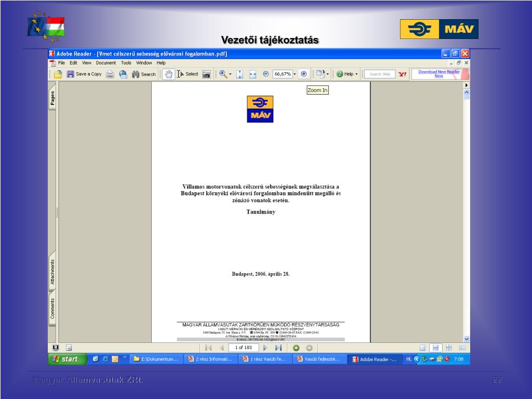
Task: Click the HU language indicator in tray
Action: click(408, 359)
